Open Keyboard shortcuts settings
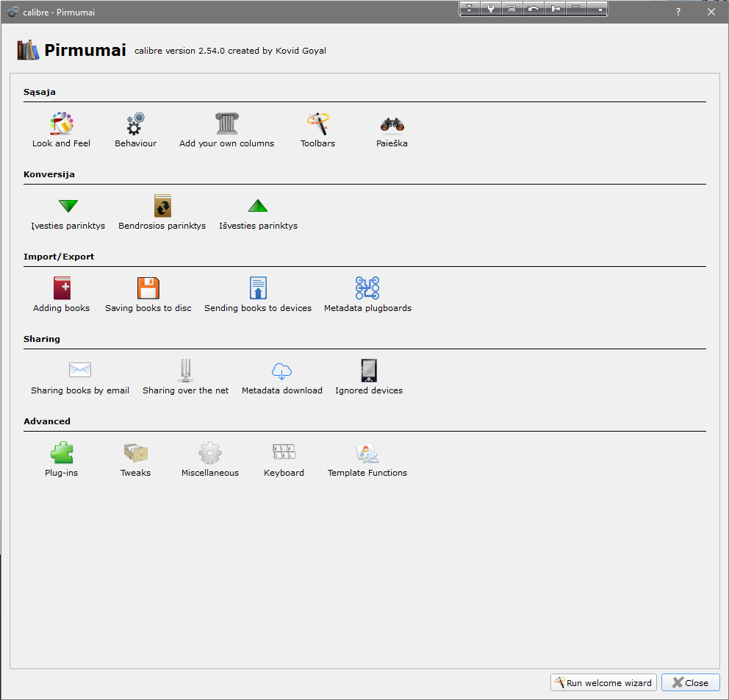 (284, 459)
